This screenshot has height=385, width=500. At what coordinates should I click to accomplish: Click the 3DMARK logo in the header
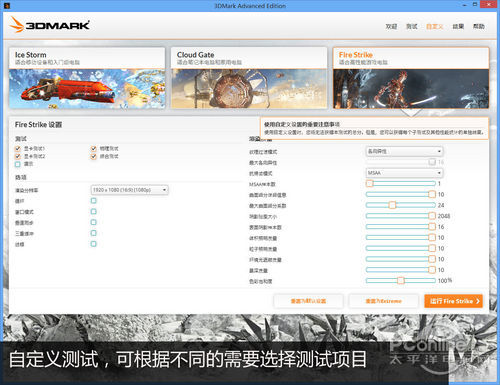tap(49, 25)
